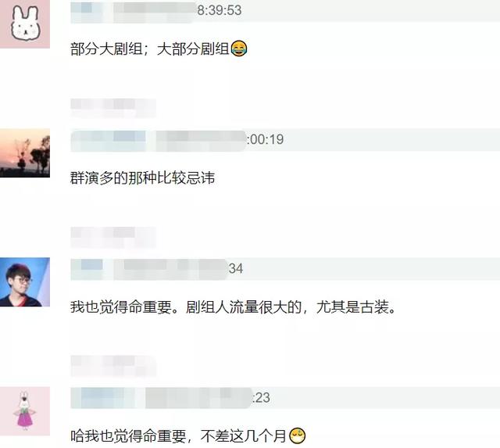This screenshot has width=500, height=448.
Task: Click blurred username beside sunset avatar
Action: 158,141
